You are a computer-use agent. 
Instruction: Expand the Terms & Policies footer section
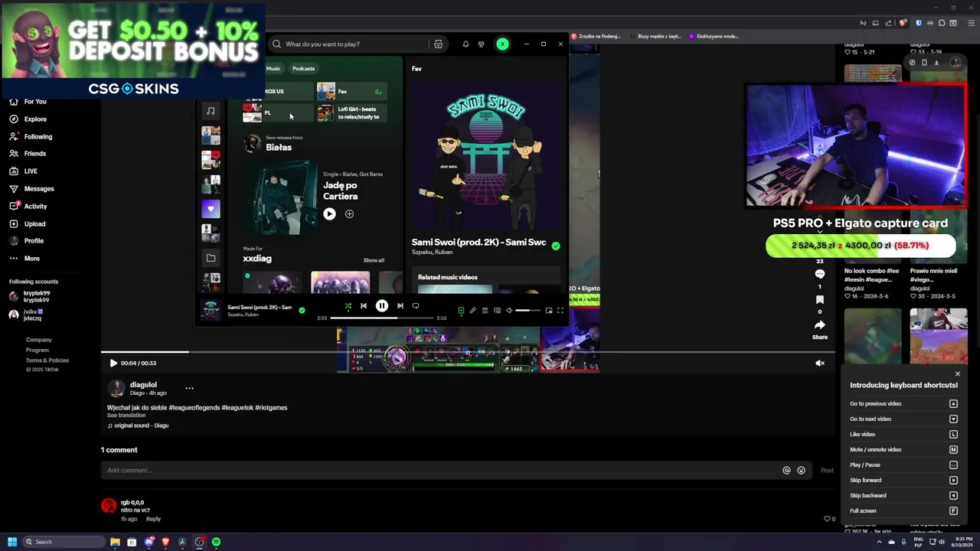(x=47, y=360)
